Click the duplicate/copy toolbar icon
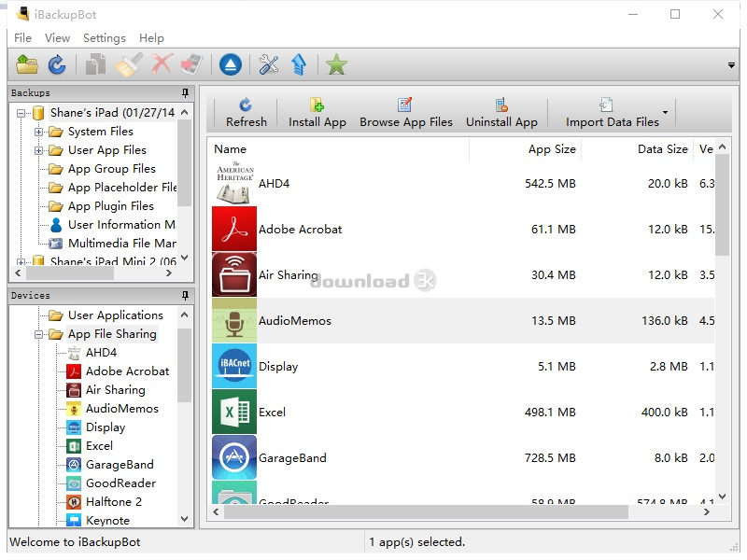The height and width of the screenshot is (560, 747). click(95, 64)
